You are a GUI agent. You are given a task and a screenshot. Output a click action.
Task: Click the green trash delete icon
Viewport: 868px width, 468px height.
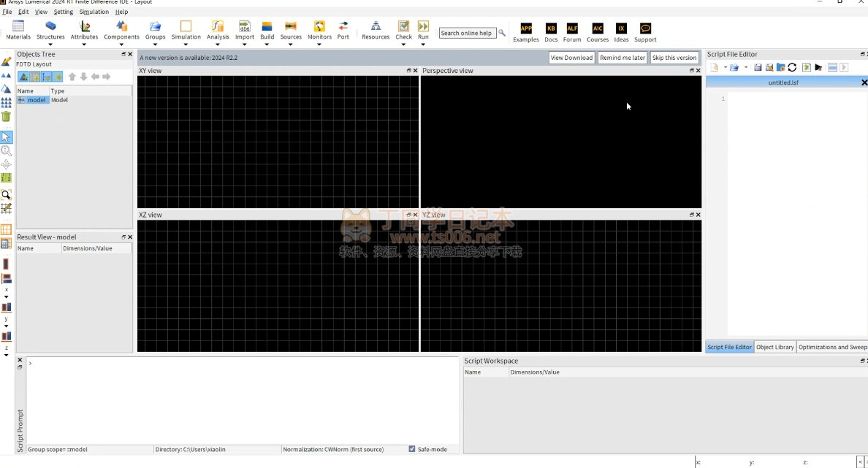[6, 116]
